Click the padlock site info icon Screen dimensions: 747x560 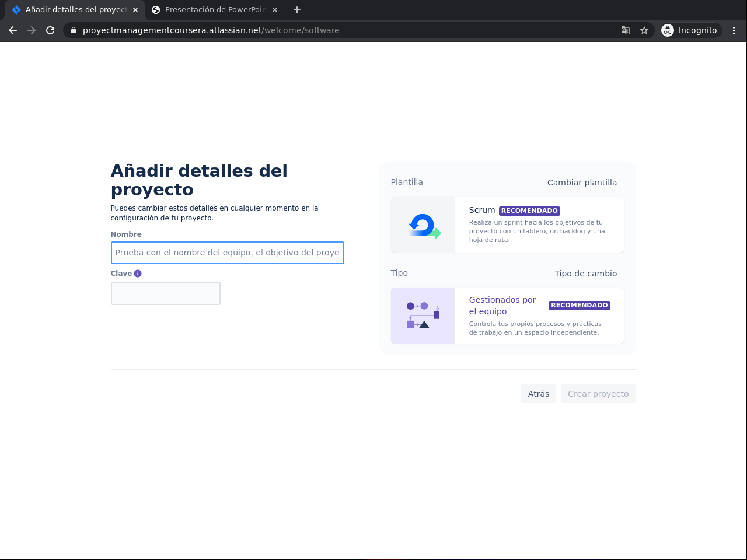click(74, 30)
